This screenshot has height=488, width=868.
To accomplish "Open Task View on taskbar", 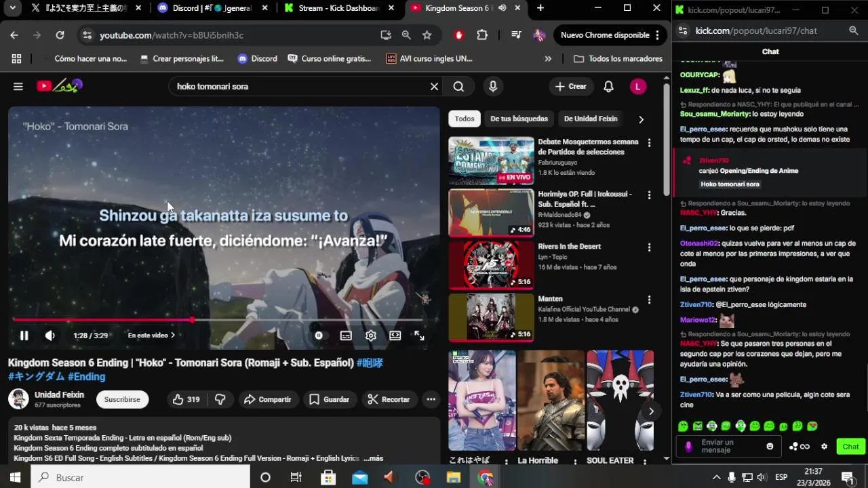I will (x=296, y=477).
